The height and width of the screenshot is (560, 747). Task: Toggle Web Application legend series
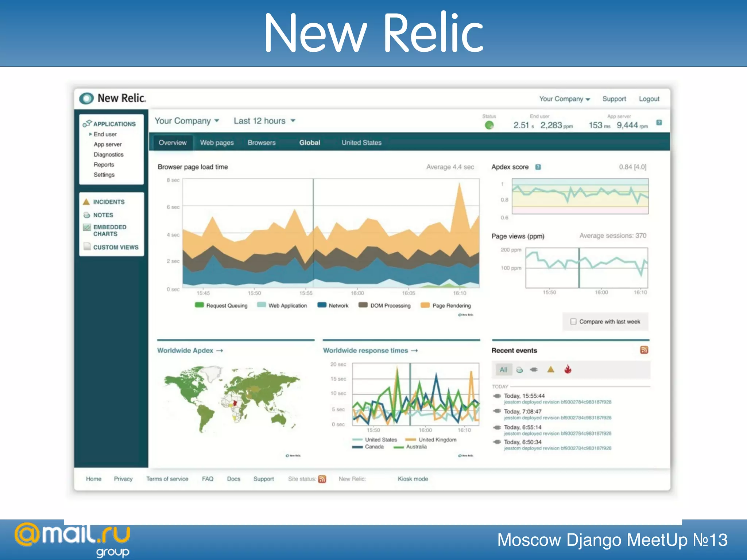[x=282, y=306]
